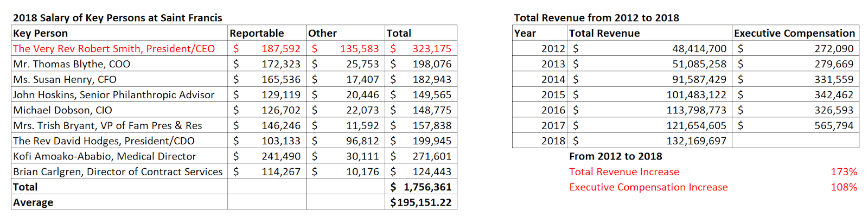Click the 'Total Revenue' column header

point(649,33)
